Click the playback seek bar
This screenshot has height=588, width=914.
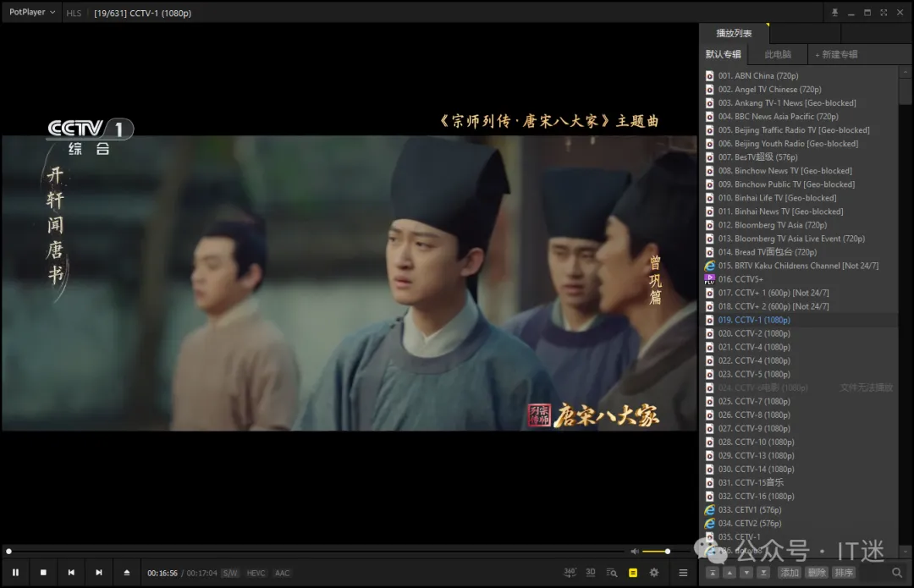tap(315, 552)
